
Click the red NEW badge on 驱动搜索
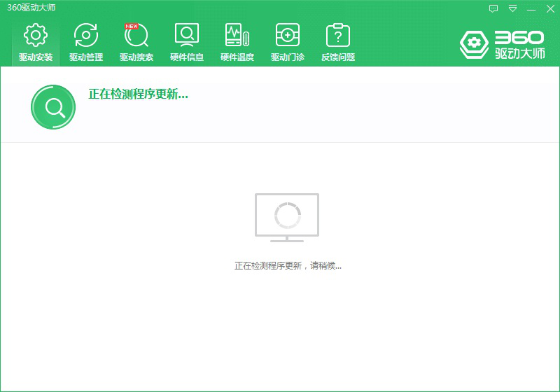pos(131,26)
